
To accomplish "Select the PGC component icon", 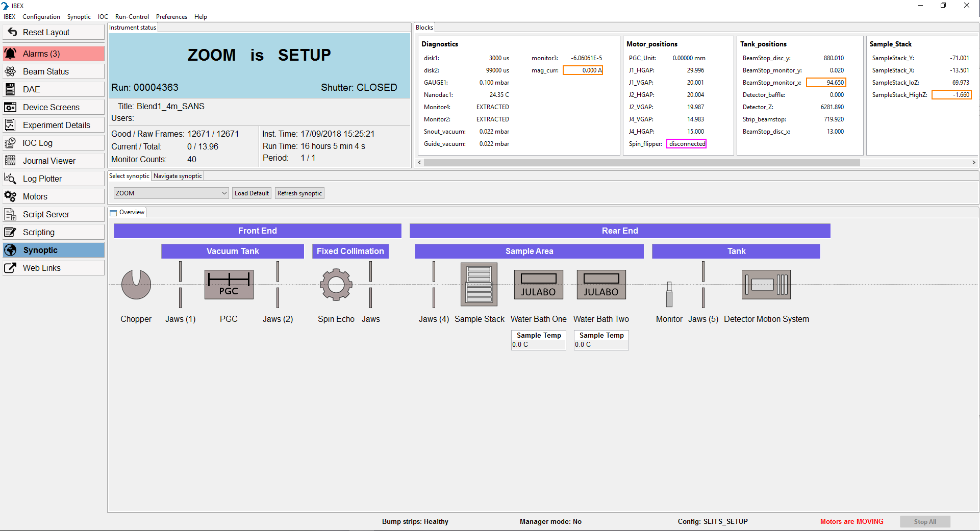I will pyautogui.click(x=229, y=285).
